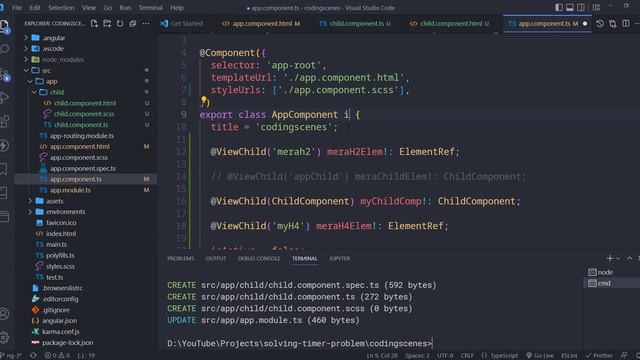This screenshot has width=640, height=360.
Task: Open app-routing.module.ts in Explorer
Action: [x=82, y=136]
